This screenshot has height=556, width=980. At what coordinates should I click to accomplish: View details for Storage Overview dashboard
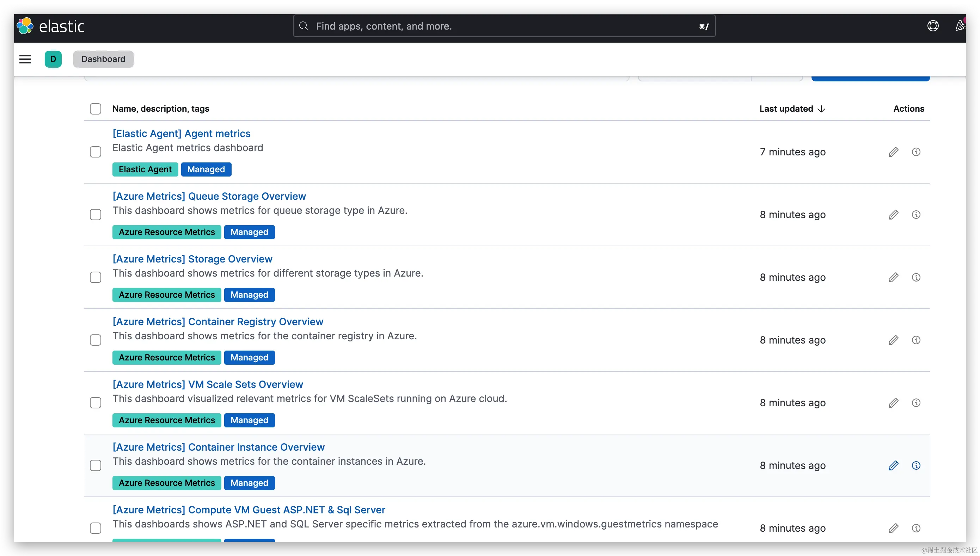tap(916, 277)
